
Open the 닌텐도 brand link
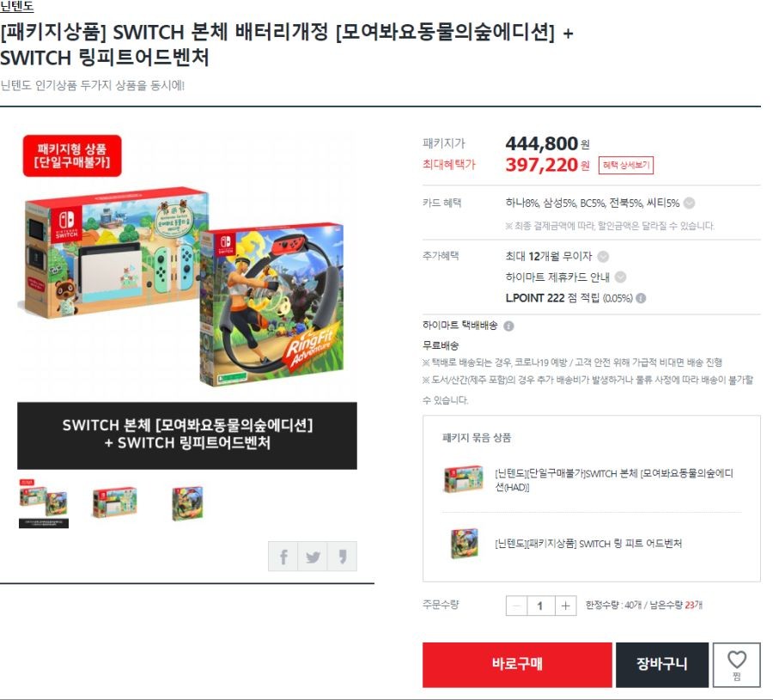pos(17,6)
